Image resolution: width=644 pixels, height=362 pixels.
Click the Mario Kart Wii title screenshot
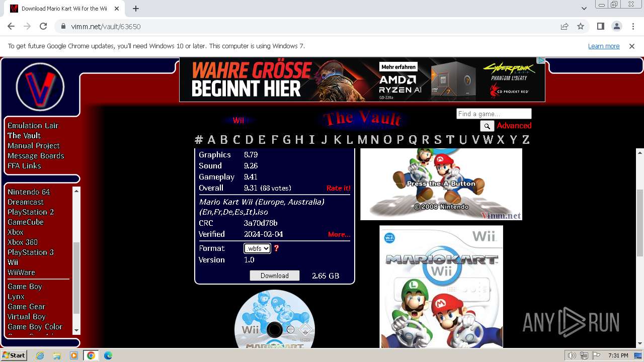(x=441, y=184)
